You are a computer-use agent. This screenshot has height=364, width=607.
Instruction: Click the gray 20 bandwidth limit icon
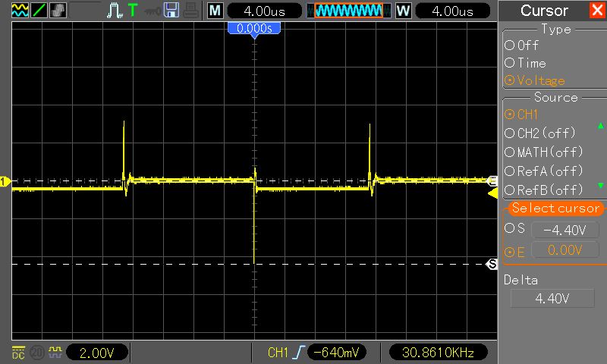[x=37, y=353]
